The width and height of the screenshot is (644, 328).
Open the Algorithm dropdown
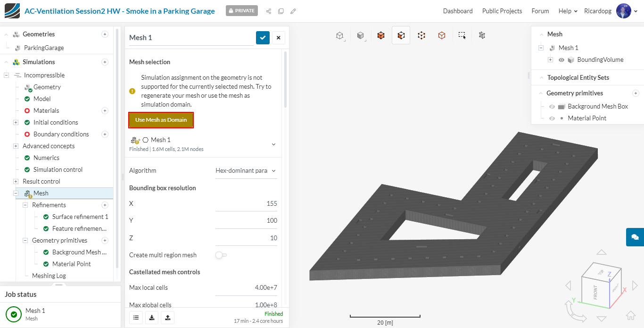pyautogui.click(x=246, y=171)
